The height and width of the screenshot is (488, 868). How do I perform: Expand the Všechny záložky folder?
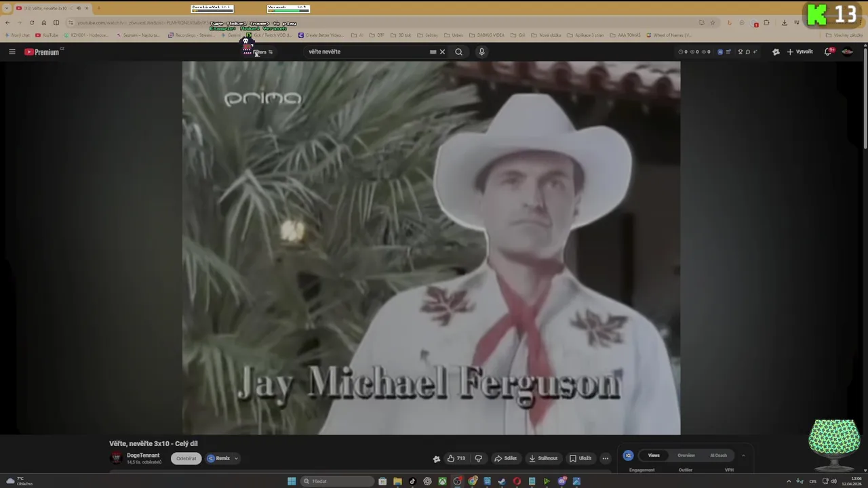coord(844,35)
